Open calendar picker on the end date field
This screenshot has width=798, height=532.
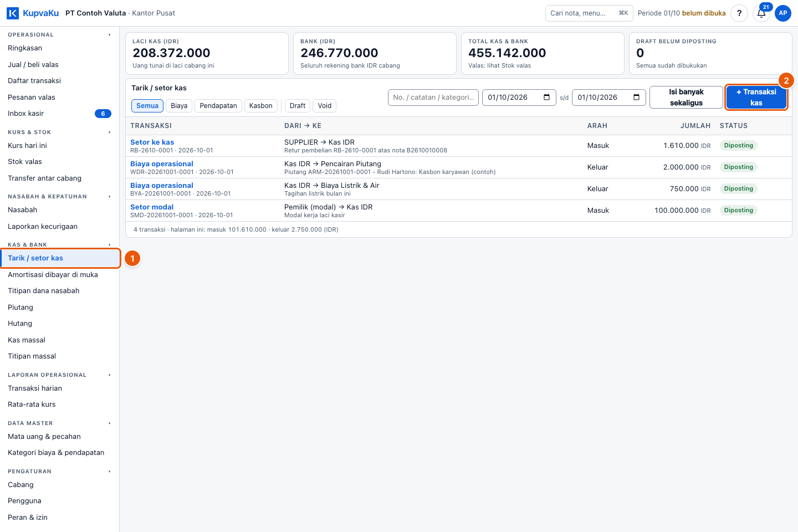point(637,98)
